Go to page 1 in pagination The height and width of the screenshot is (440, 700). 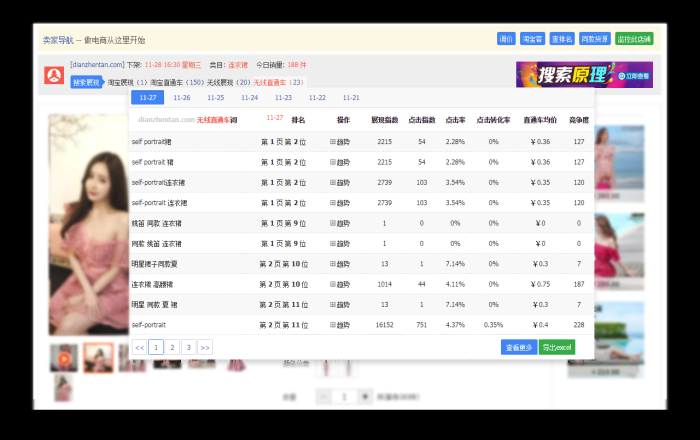(156, 347)
